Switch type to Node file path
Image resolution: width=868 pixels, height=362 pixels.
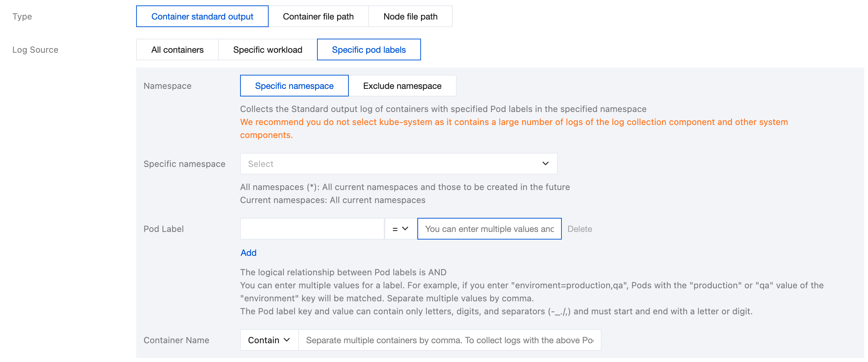click(x=410, y=17)
